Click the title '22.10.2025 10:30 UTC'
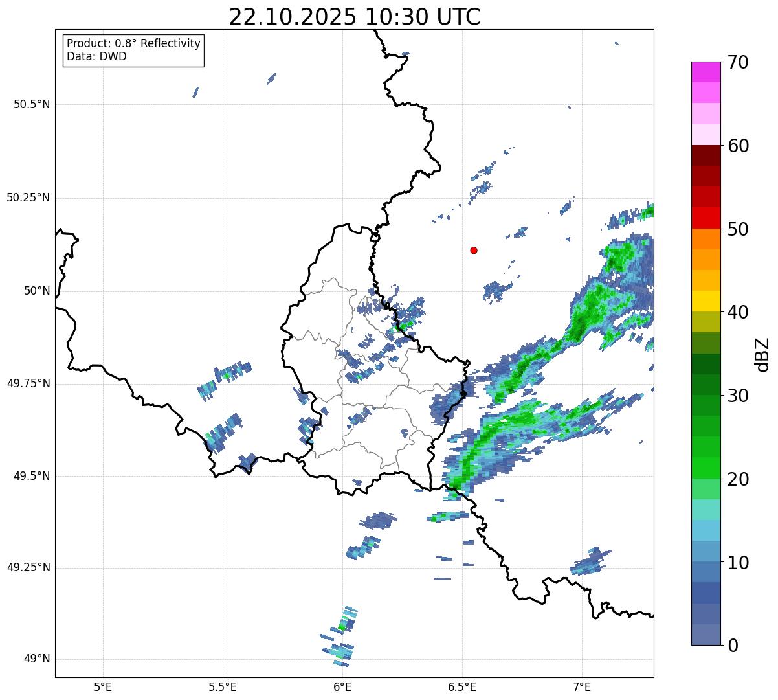 [x=355, y=17]
